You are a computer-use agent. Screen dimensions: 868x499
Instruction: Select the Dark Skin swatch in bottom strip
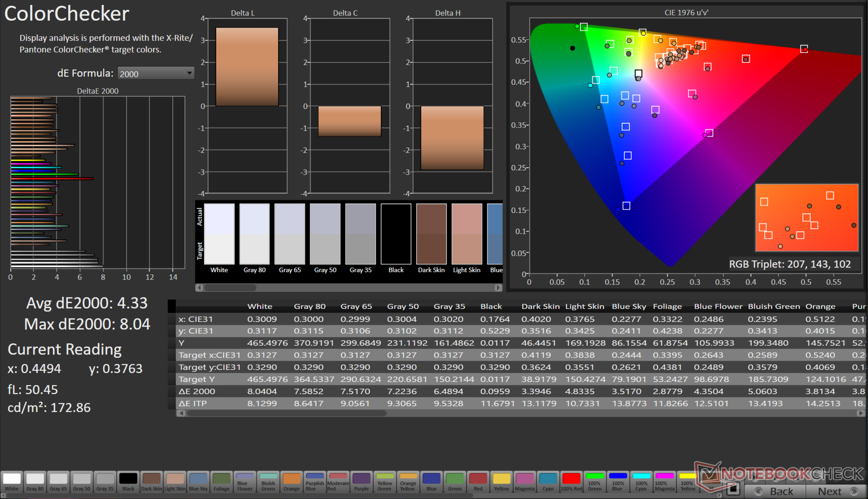[151, 481]
